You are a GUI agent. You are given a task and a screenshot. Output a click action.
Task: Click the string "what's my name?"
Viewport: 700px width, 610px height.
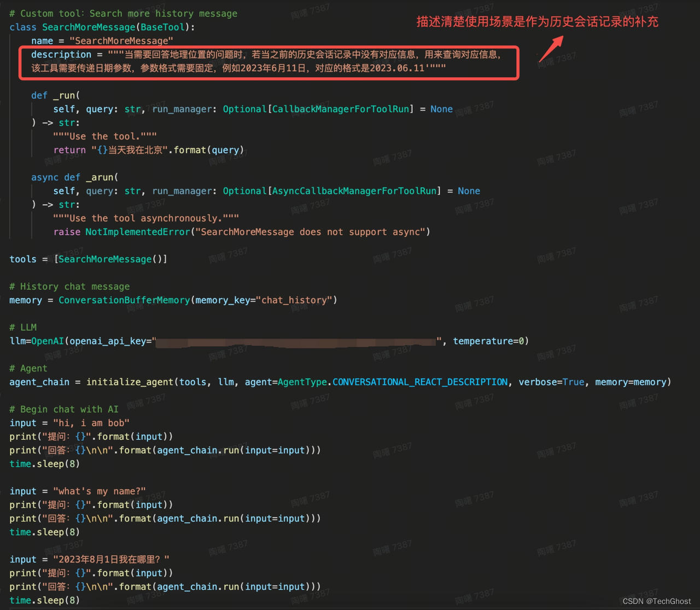(x=100, y=491)
